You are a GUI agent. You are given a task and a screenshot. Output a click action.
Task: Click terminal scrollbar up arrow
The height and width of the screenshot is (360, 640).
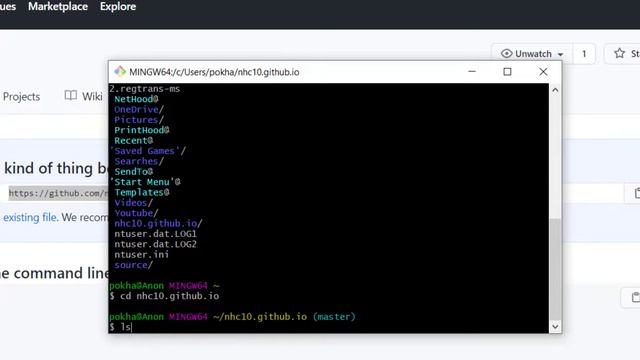point(555,90)
